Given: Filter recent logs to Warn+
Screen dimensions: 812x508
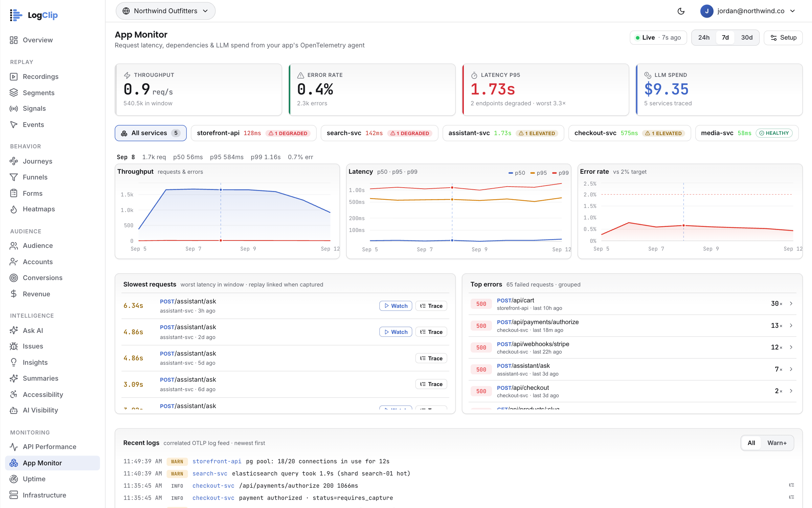Looking at the screenshot, I should pos(777,443).
